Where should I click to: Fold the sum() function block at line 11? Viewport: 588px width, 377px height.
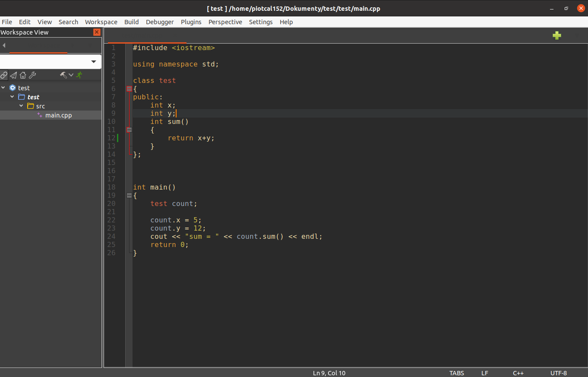click(129, 130)
